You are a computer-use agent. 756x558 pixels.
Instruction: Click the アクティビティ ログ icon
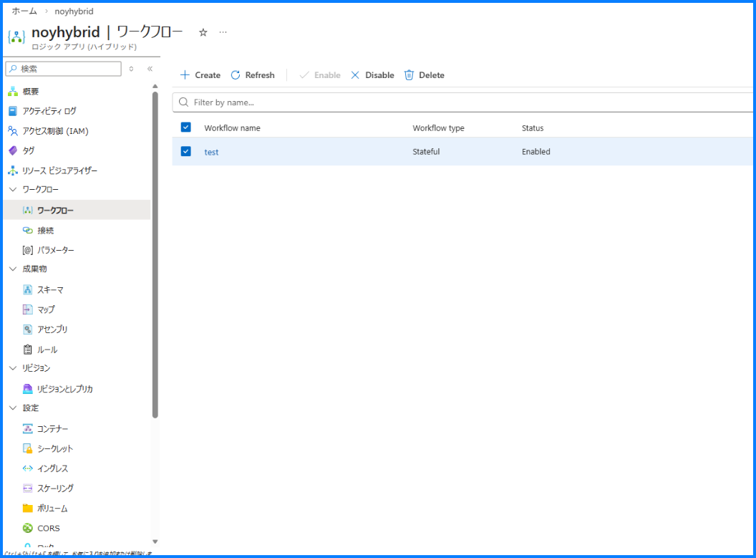[x=13, y=111]
